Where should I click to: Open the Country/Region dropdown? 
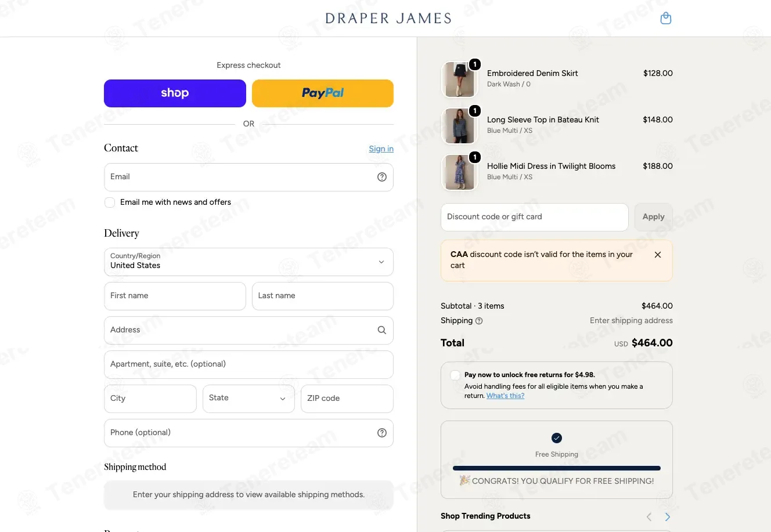(x=248, y=262)
